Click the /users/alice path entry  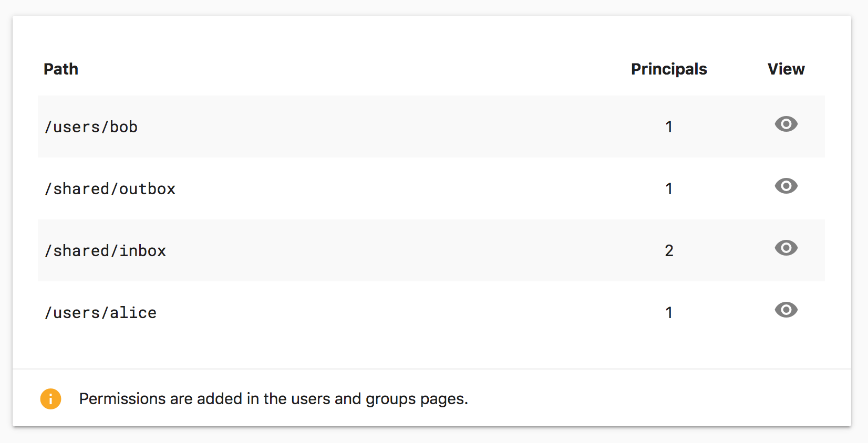pos(101,313)
